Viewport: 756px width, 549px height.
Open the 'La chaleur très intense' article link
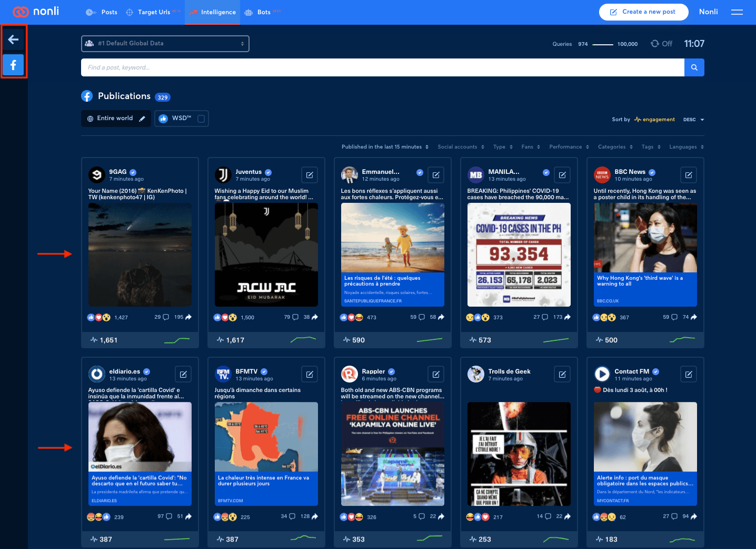[266, 489]
